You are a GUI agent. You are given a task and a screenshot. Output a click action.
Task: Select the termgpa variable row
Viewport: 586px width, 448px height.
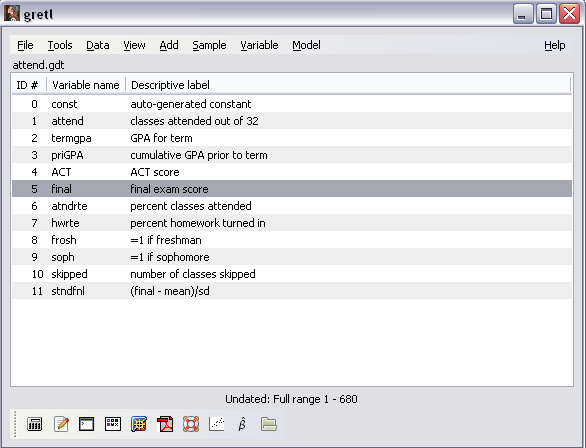(x=292, y=138)
